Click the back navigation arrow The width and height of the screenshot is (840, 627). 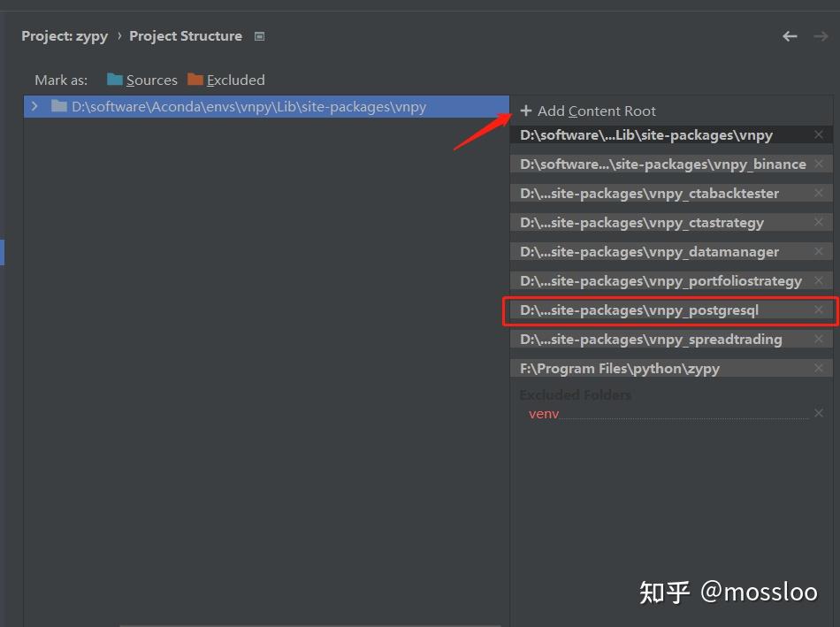pos(790,36)
